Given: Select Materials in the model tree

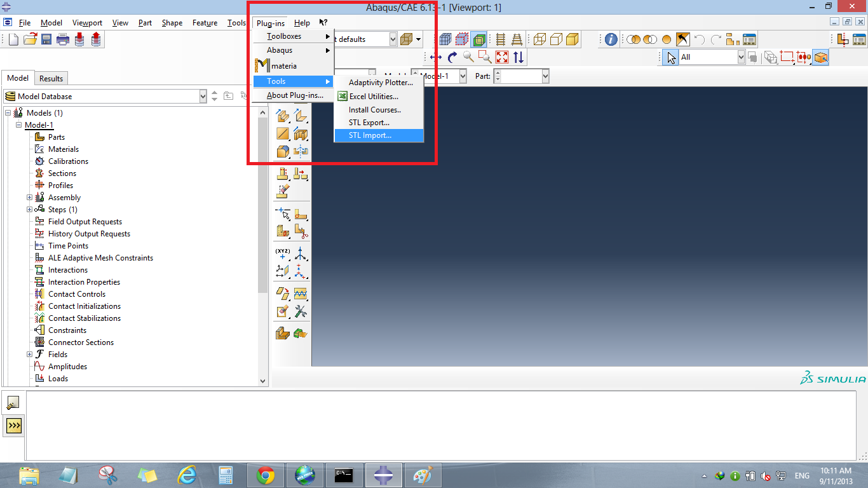Looking at the screenshot, I should pyautogui.click(x=64, y=149).
